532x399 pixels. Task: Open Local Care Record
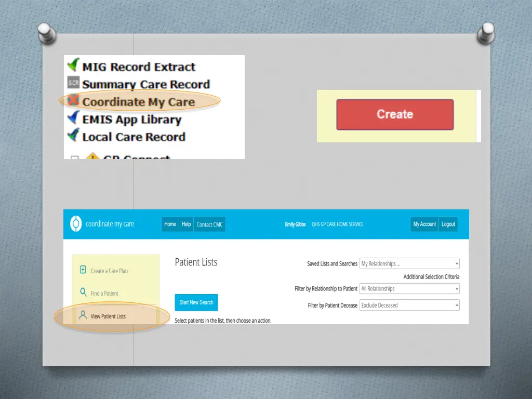coord(134,137)
